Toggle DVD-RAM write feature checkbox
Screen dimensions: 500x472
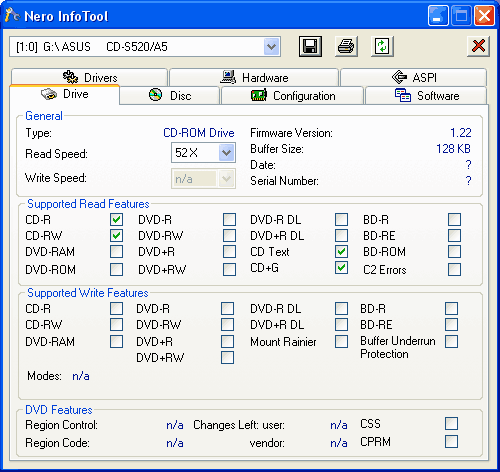point(116,341)
